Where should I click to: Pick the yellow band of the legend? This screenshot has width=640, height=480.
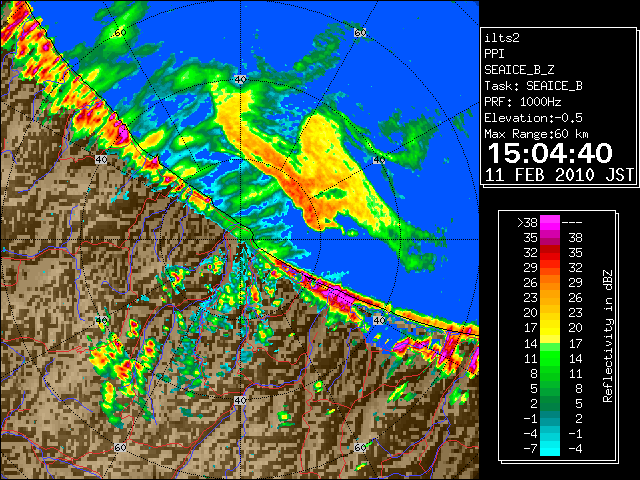[550, 329]
